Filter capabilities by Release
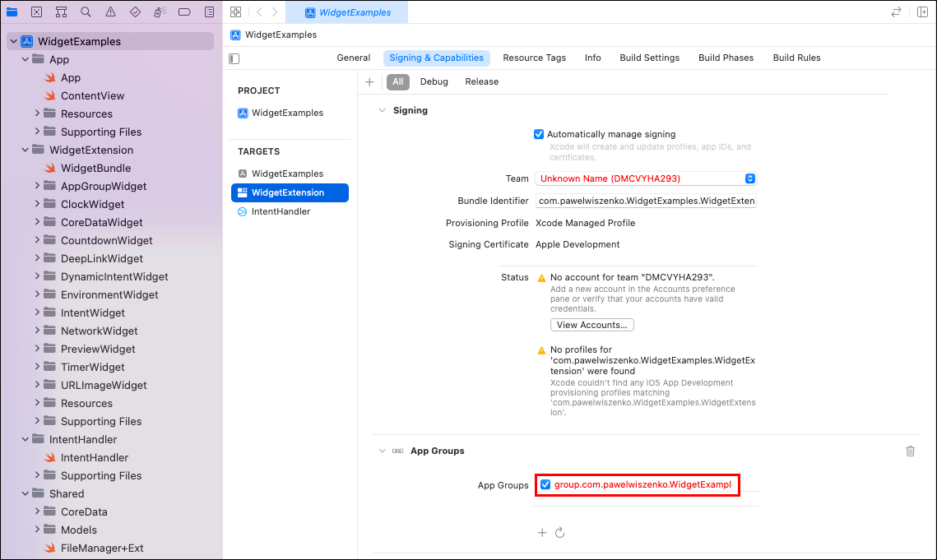This screenshot has height=560, width=937. (481, 82)
